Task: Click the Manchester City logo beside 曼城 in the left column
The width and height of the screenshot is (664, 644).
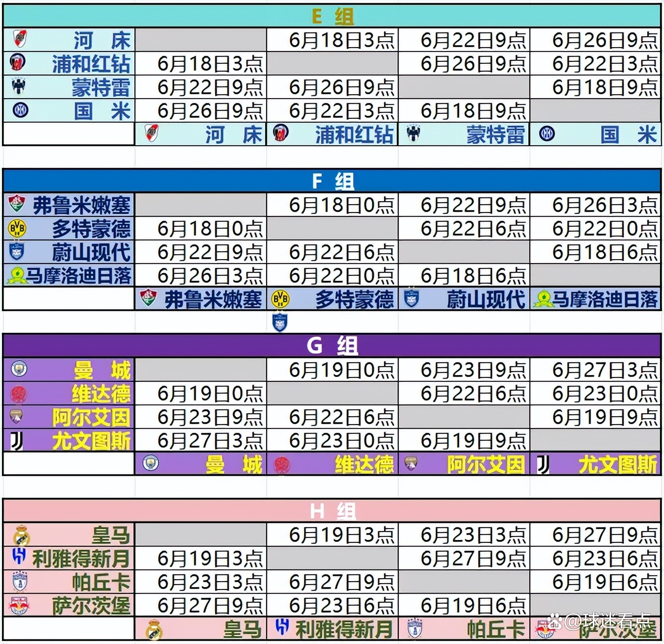Action: tap(19, 369)
